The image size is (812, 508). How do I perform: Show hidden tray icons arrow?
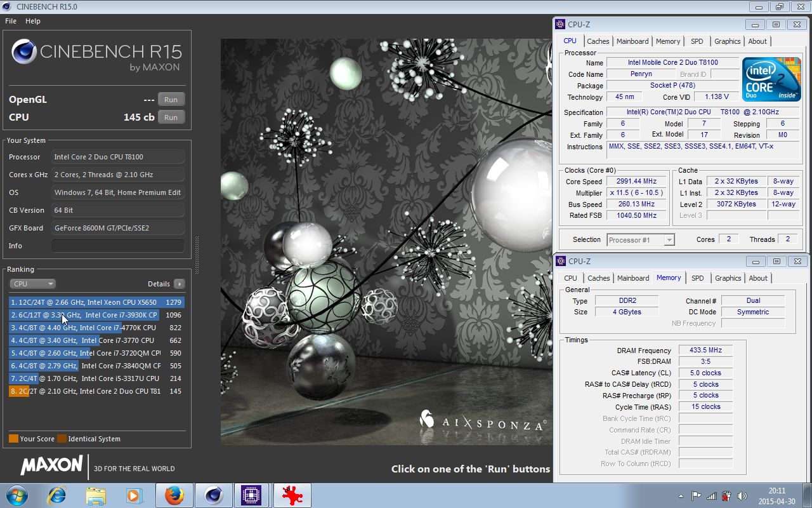click(x=681, y=496)
